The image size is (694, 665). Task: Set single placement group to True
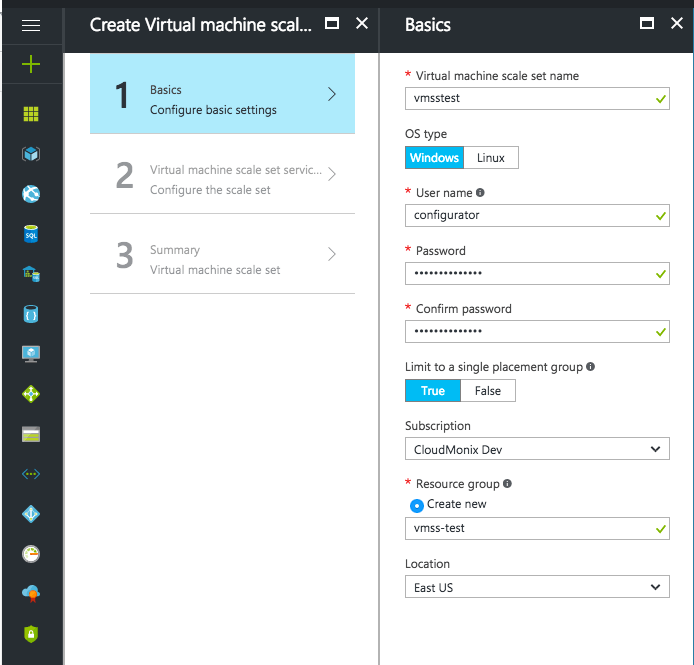[x=433, y=391]
